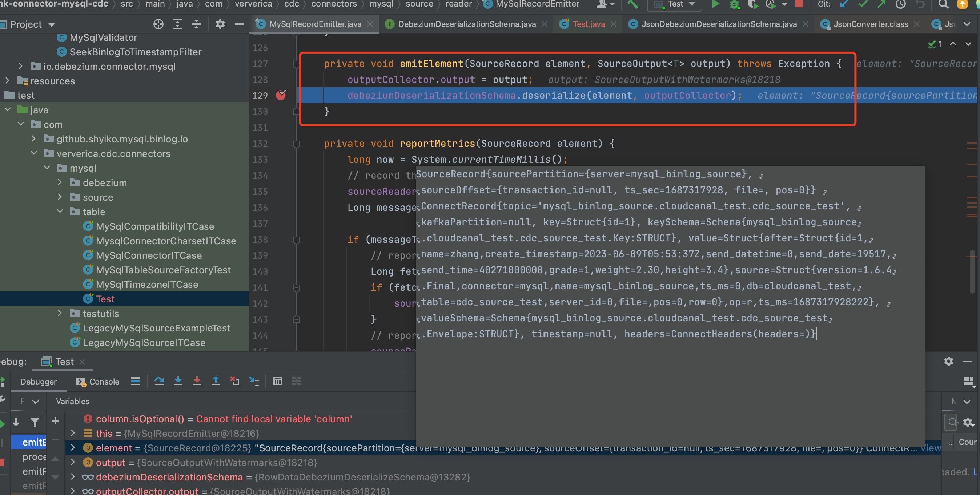Expand the debezium folder under mysql

[60, 182]
